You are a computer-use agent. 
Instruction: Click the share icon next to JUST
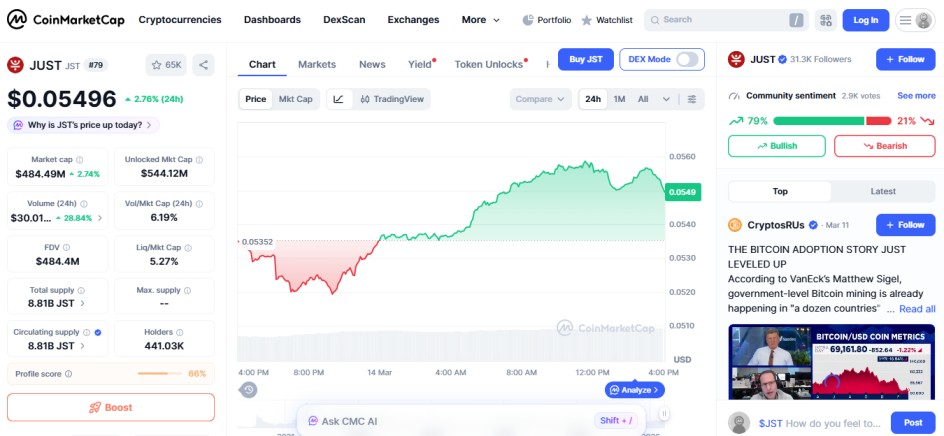(x=203, y=64)
